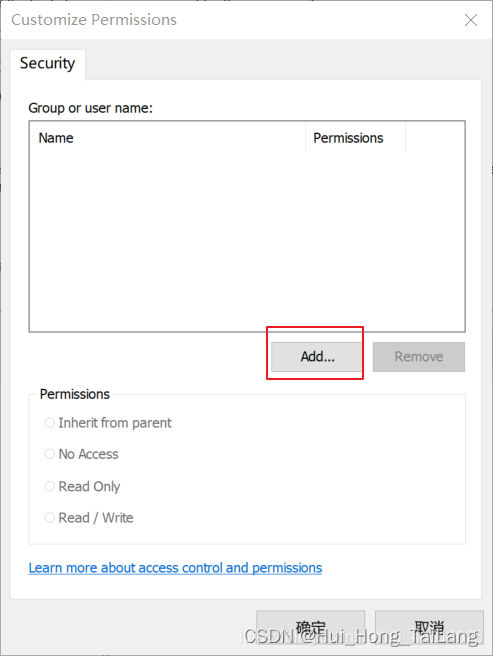This screenshot has width=493, height=656.
Task: Click the Permissions group box label
Action: pyautogui.click(x=74, y=394)
